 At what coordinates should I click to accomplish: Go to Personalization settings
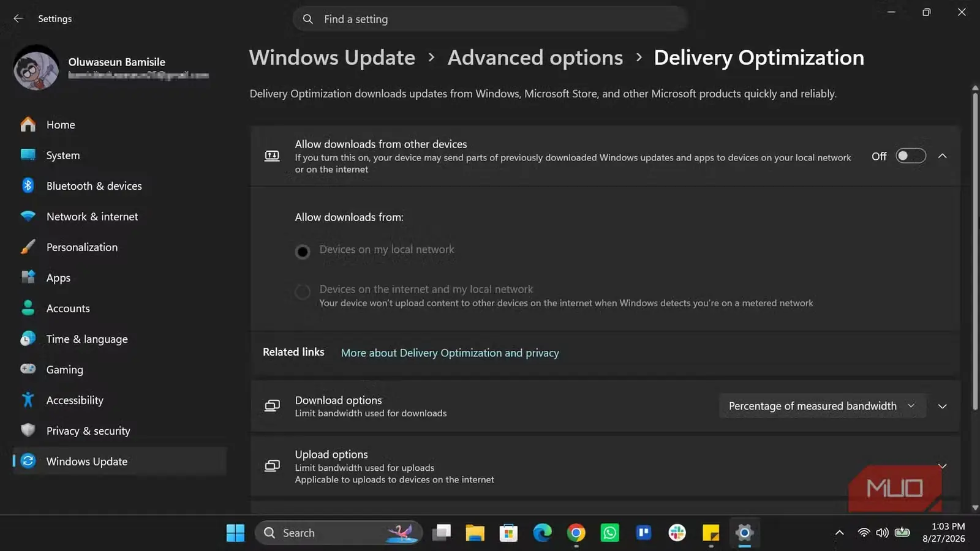tap(119, 247)
